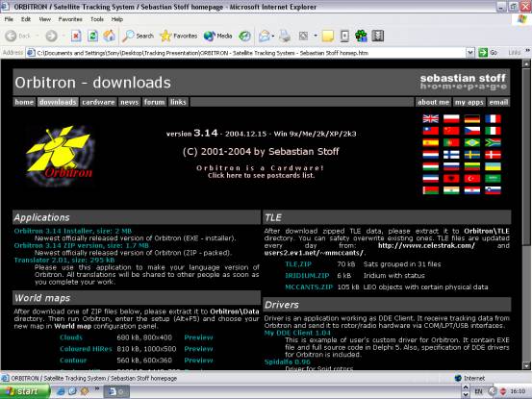The image size is (532, 399).
Task: Open the Edit menu
Action: pos(26,19)
